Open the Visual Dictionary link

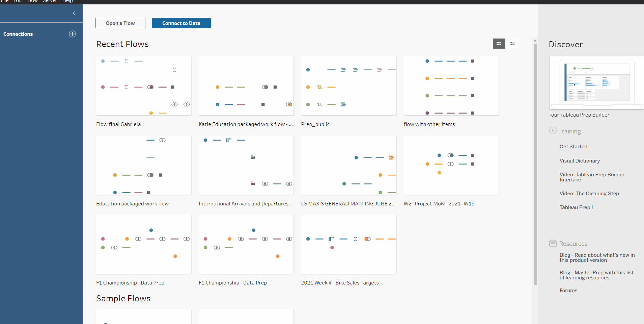(x=580, y=161)
